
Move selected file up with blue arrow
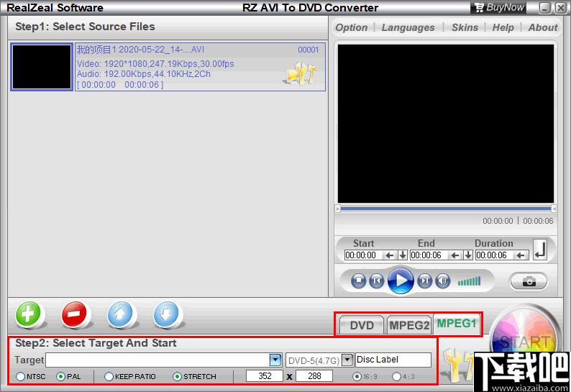[120, 314]
